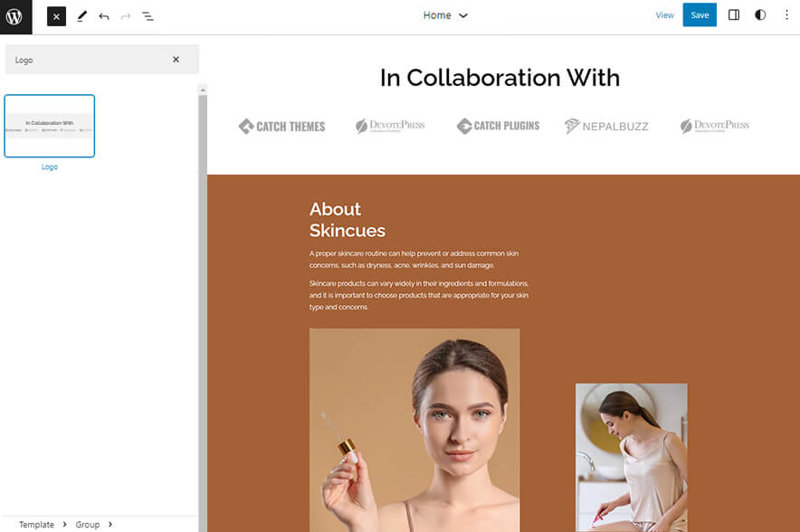Open the Styles half-circle panel

760,14
